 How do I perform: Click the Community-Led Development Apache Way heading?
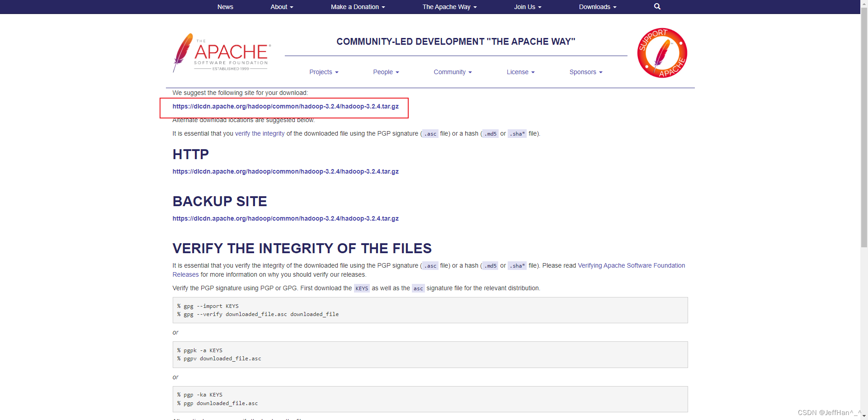pyautogui.click(x=456, y=42)
